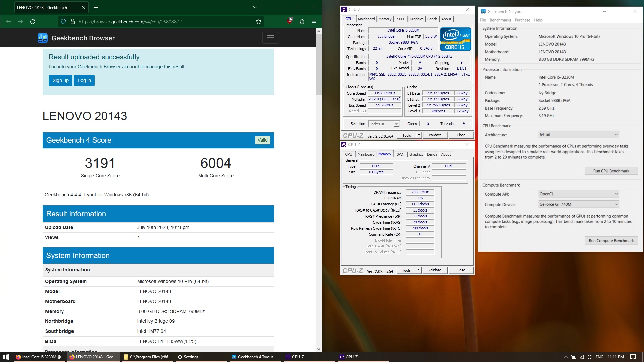Click the site padlock icon
The width and height of the screenshot is (644, 362).
point(72,22)
